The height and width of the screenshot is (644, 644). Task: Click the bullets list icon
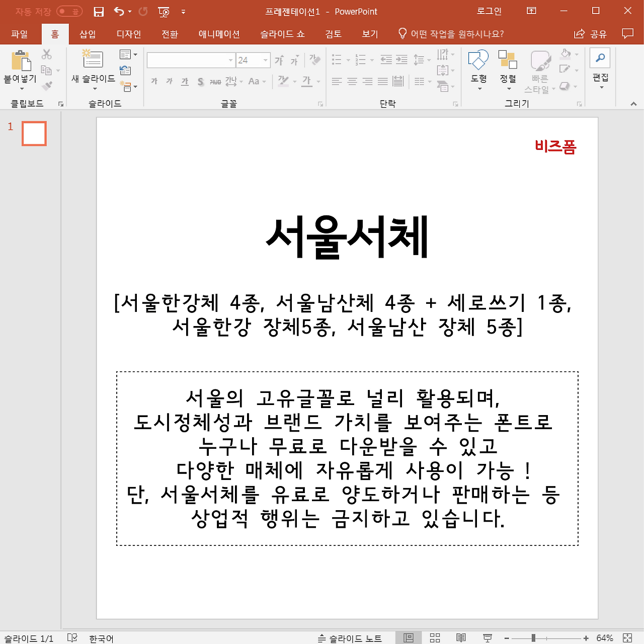336,60
